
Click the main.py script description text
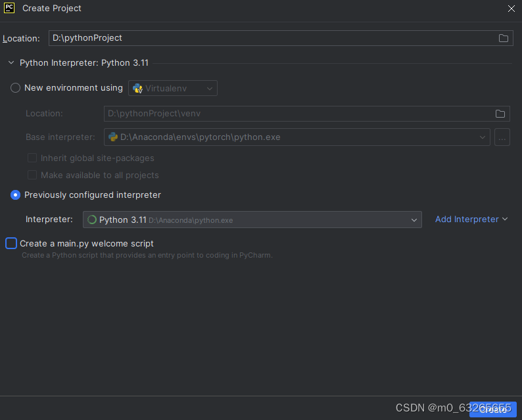coord(147,255)
